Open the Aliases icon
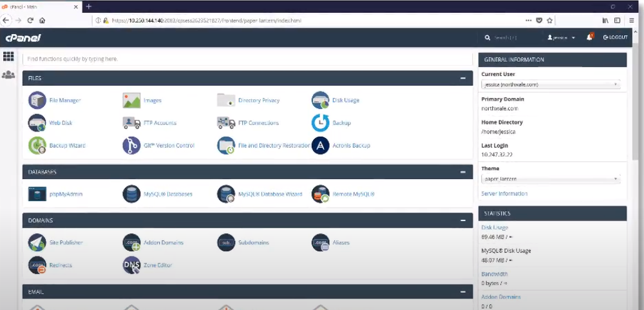The width and height of the screenshot is (644, 310). pos(320,242)
